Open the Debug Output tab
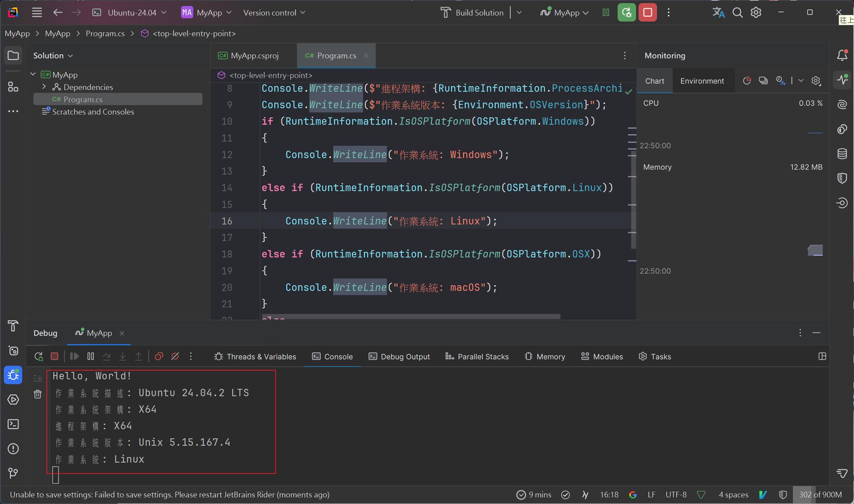854x504 pixels. pos(399,356)
